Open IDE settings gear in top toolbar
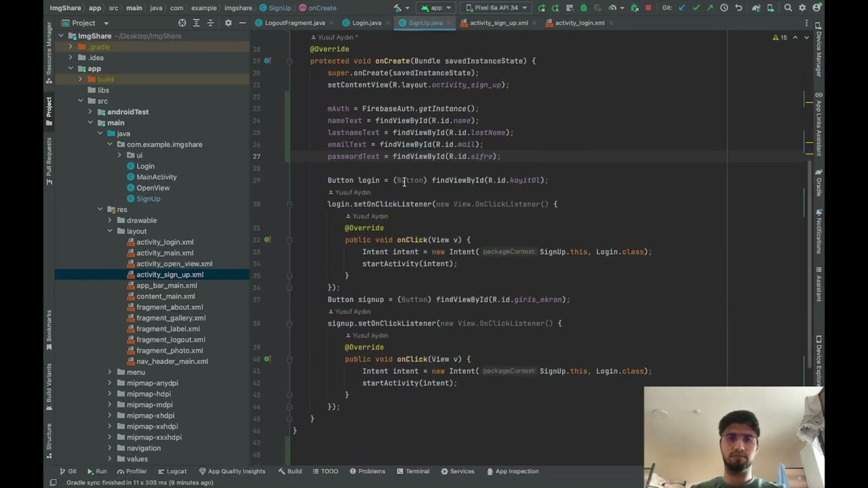The image size is (868, 488). [x=802, y=8]
